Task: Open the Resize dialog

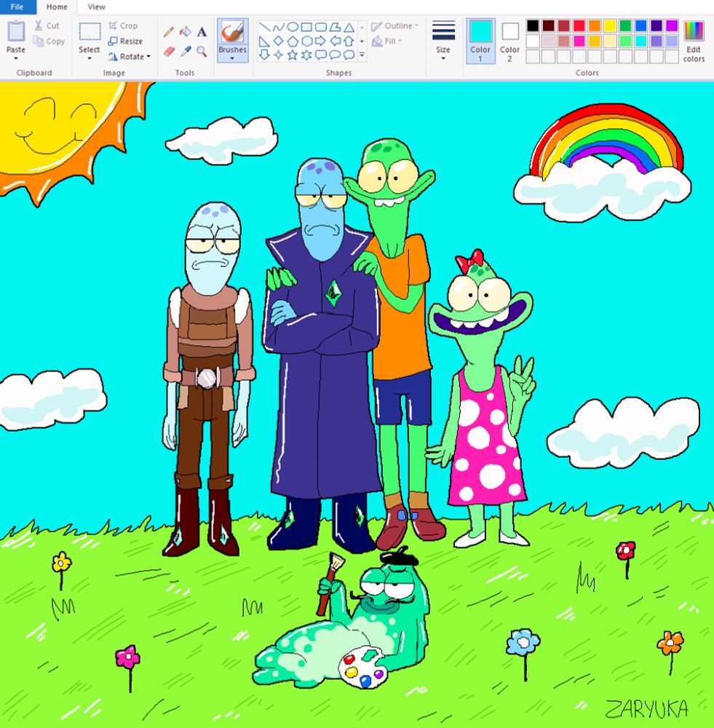Action: [125, 41]
